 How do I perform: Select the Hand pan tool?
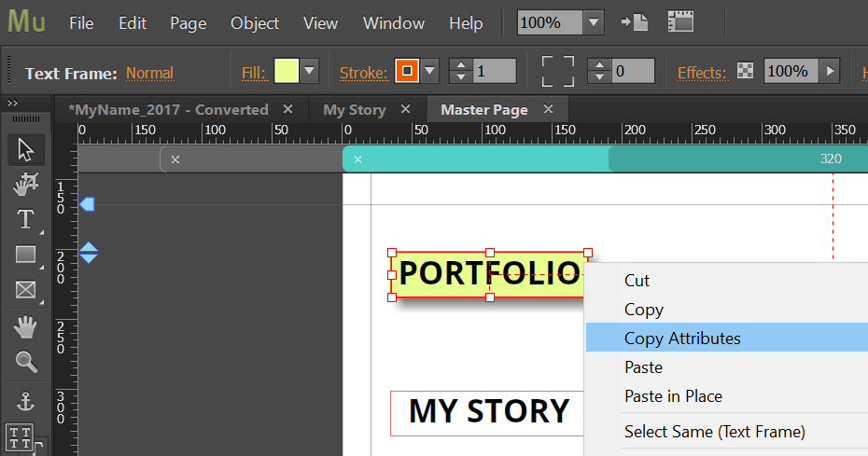[25, 326]
